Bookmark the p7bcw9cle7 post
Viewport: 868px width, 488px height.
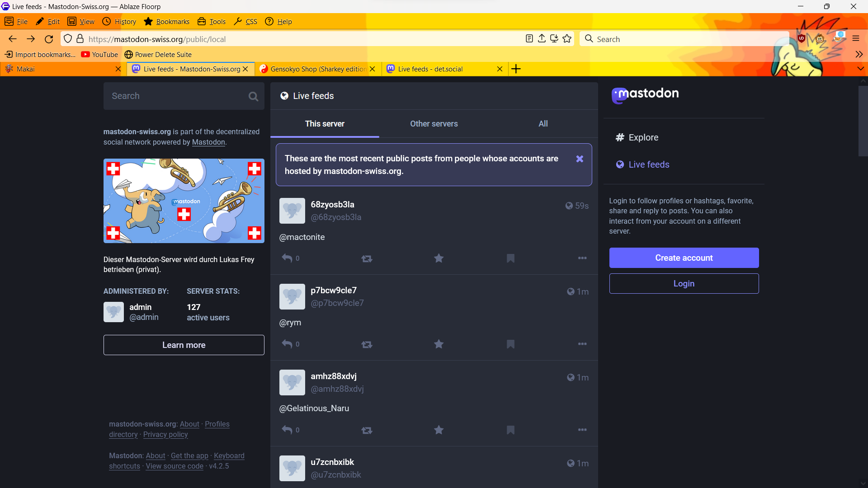[x=510, y=344]
